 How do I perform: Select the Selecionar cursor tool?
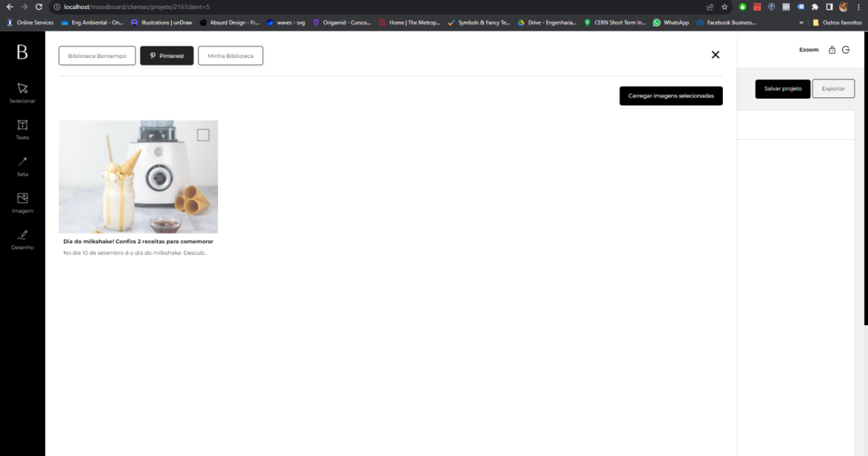click(x=22, y=91)
